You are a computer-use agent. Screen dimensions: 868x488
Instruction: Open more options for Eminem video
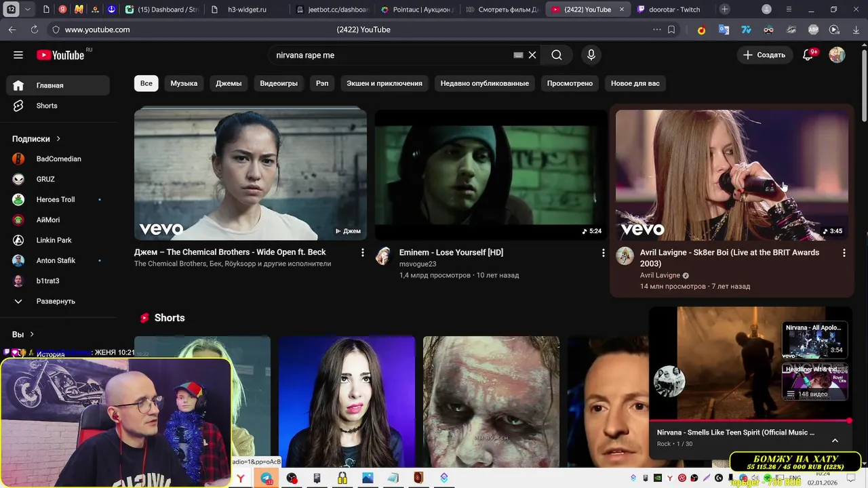coord(603,253)
